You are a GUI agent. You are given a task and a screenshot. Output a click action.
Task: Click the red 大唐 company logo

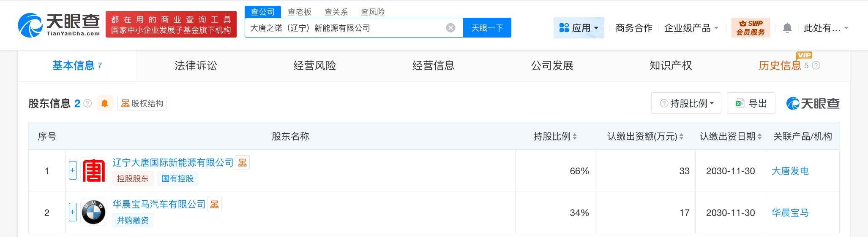point(93,171)
